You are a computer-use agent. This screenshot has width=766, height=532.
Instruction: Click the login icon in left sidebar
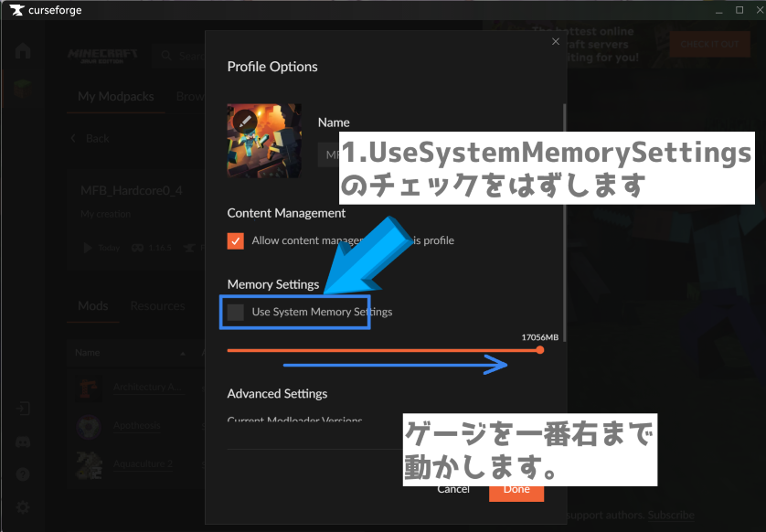pos(23,409)
